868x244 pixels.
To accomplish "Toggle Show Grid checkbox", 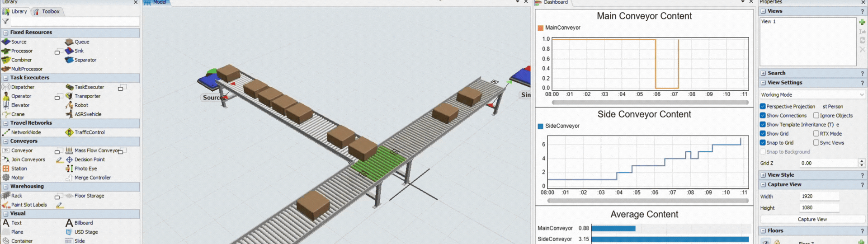I will (763, 134).
